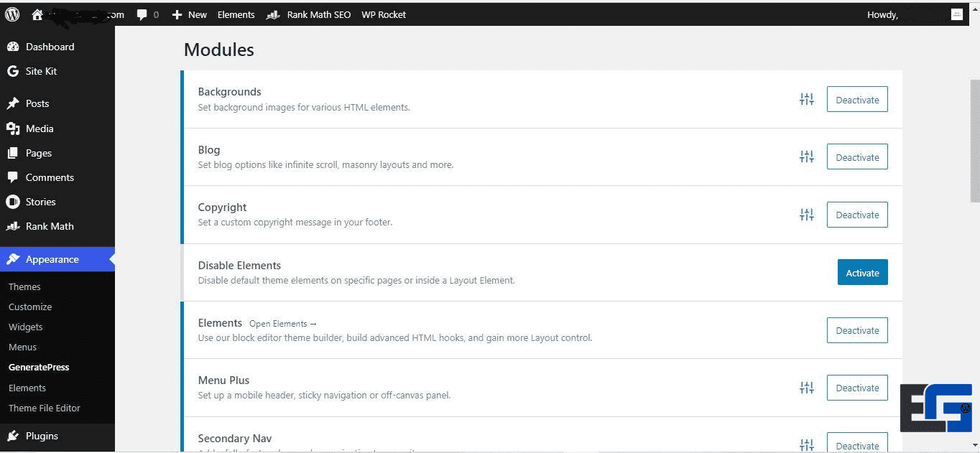Click the WordPress logo in admin bar

point(12,14)
